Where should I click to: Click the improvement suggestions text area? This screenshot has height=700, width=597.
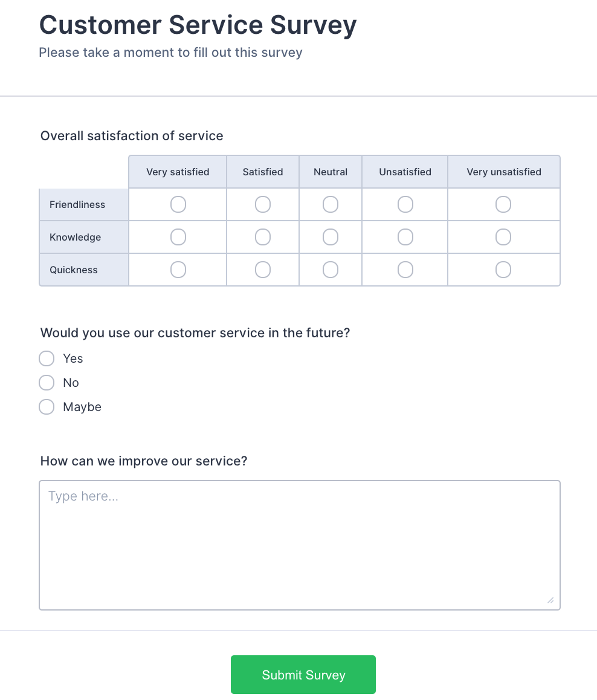(x=299, y=545)
